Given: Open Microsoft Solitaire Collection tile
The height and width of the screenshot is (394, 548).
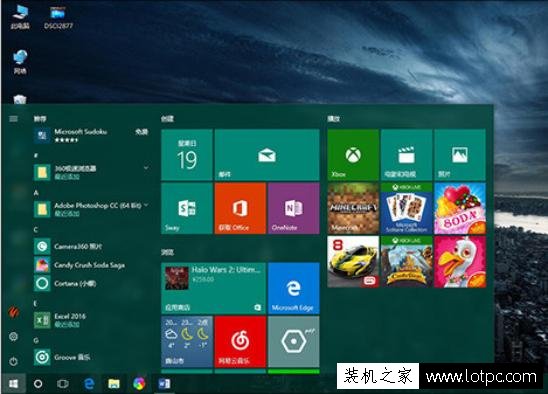Looking at the screenshot, I should [x=406, y=208].
